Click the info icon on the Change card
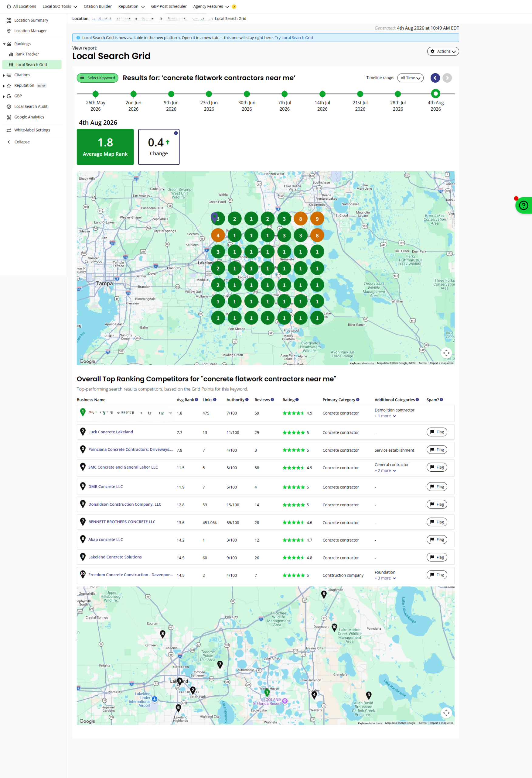This screenshot has width=532, height=778. tap(176, 133)
